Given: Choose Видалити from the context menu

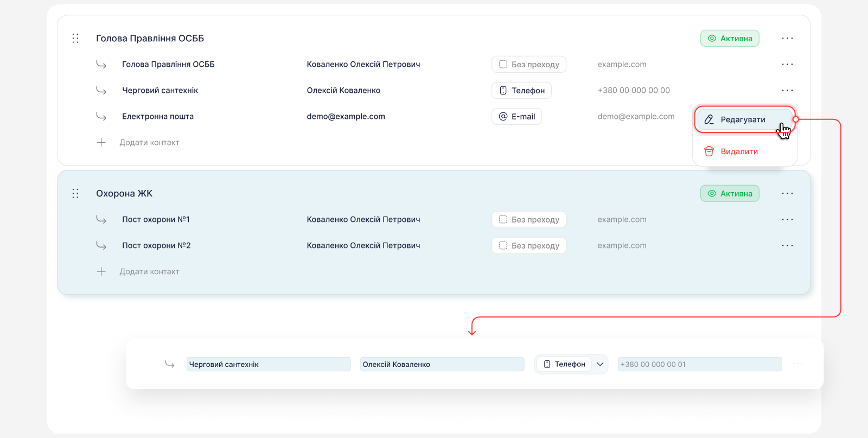Looking at the screenshot, I should [x=745, y=151].
